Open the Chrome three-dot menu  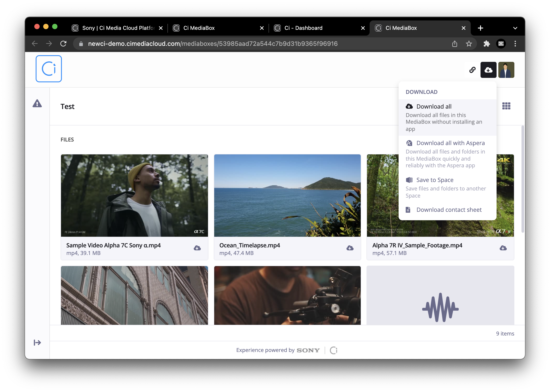pos(515,44)
